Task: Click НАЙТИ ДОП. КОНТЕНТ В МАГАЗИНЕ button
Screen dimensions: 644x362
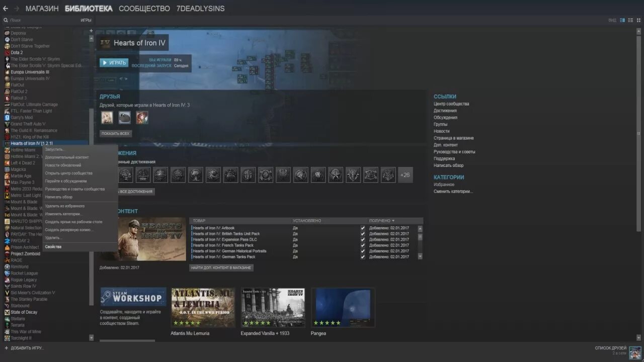Action: pos(221,268)
